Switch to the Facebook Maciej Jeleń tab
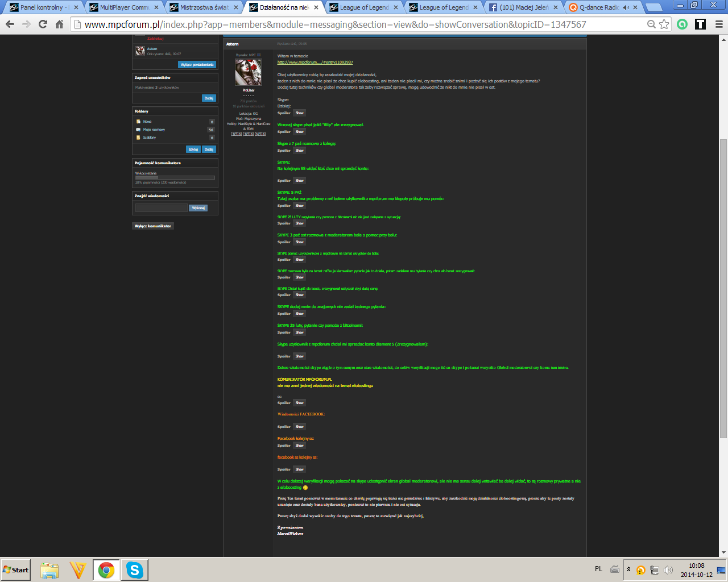The image size is (728, 582). click(x=523, y=7)
